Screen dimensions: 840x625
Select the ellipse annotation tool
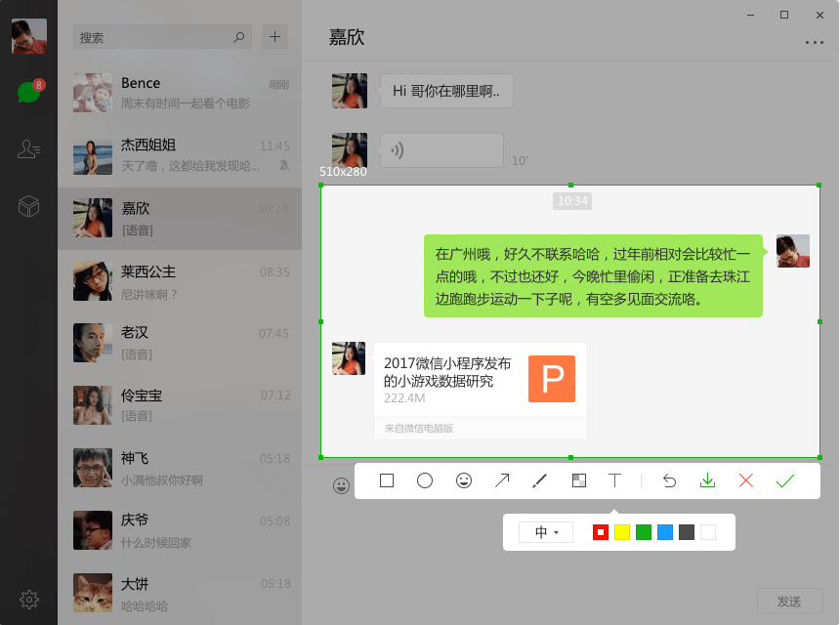pyautogui.click(x=425, y=480)
